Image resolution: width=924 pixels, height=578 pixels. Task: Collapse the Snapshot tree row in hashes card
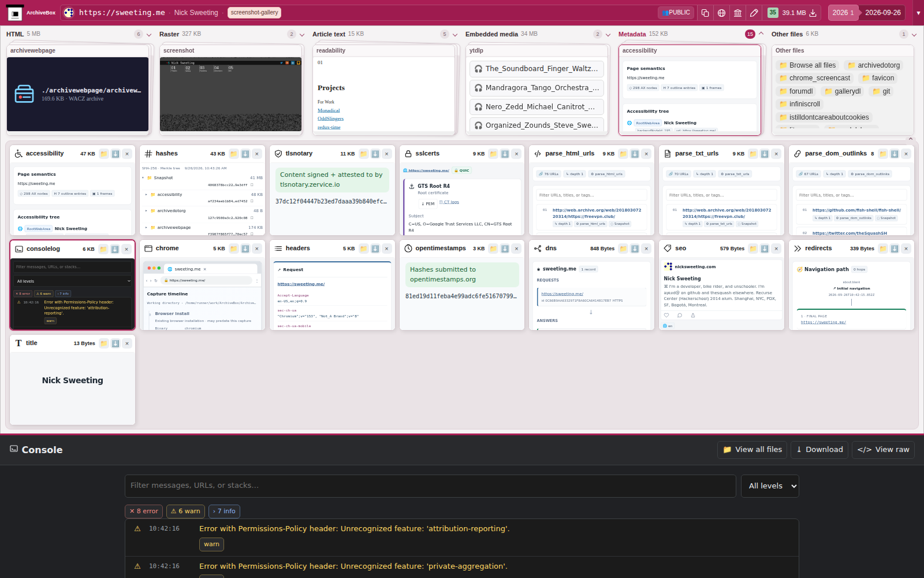[144, 178]
